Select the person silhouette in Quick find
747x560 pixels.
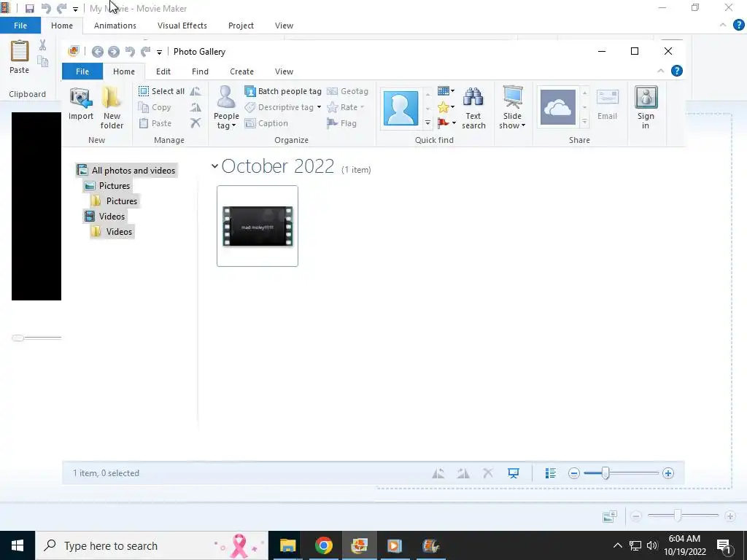(400, 108)
